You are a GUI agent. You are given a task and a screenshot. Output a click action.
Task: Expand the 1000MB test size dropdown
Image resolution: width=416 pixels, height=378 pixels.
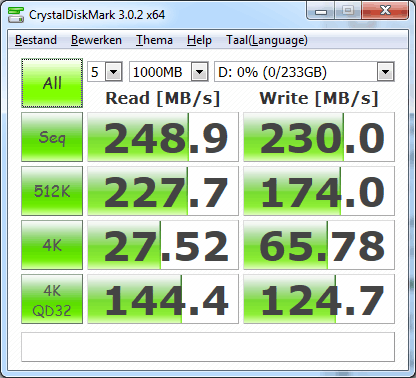(200, 71)
